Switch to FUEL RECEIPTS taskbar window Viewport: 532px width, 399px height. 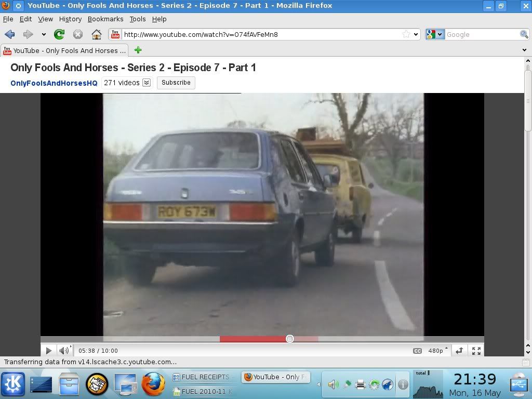[205, 377]
